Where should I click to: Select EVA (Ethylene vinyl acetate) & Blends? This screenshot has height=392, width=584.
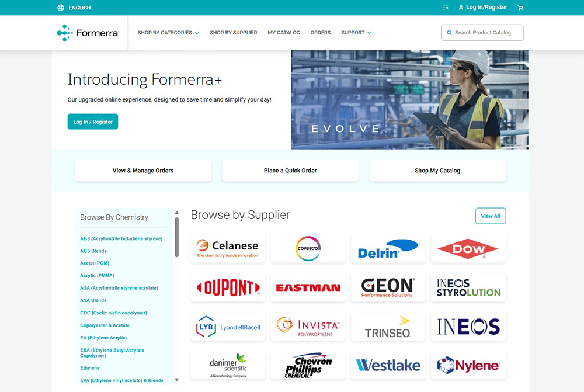(121, 380)
